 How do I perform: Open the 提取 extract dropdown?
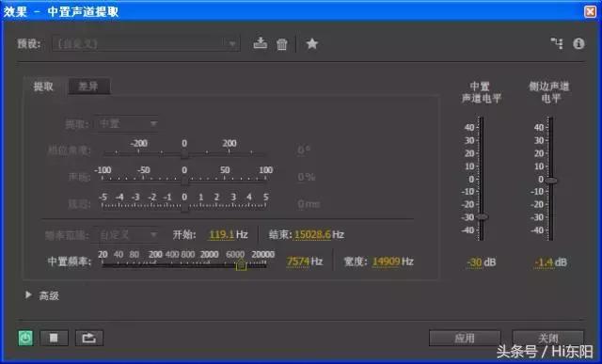pyautogui.click(x=127, y=124)
